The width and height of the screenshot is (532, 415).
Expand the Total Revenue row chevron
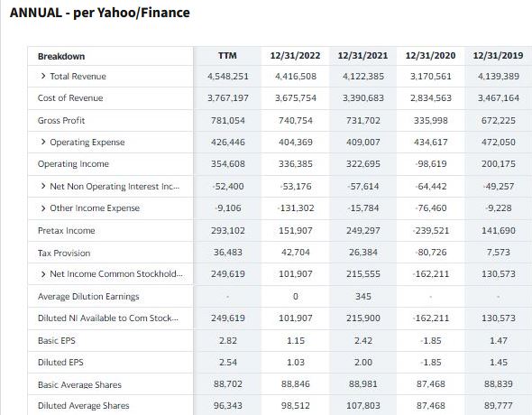43,76
